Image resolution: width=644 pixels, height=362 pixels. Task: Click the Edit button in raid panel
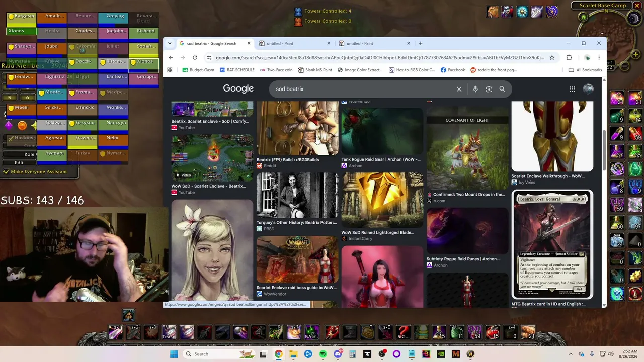pyautogui.click(x=19, y=163)
